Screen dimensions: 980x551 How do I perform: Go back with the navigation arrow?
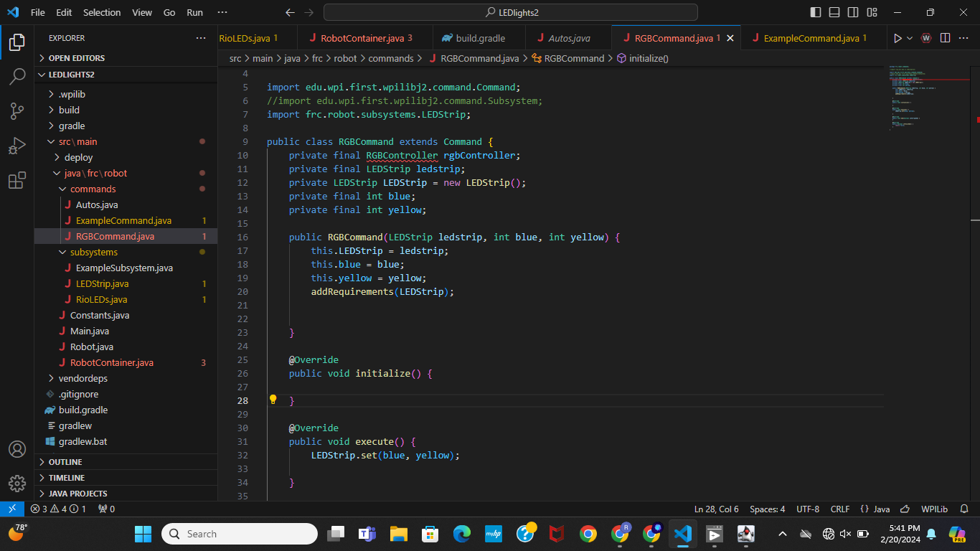pyautogui.click(x=290, y=12)
